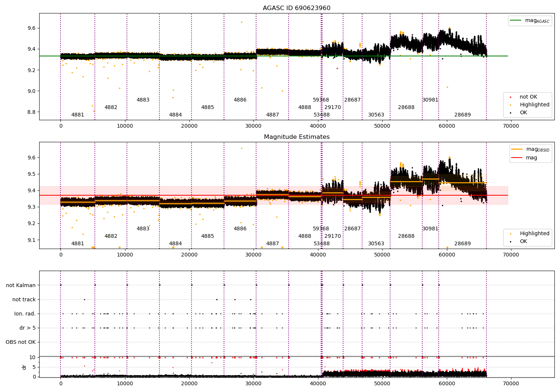Click the 70000 x-tick under the AGASC ID plot
The height and width of the screenshot is (392, 560).
tap(511, 126)
